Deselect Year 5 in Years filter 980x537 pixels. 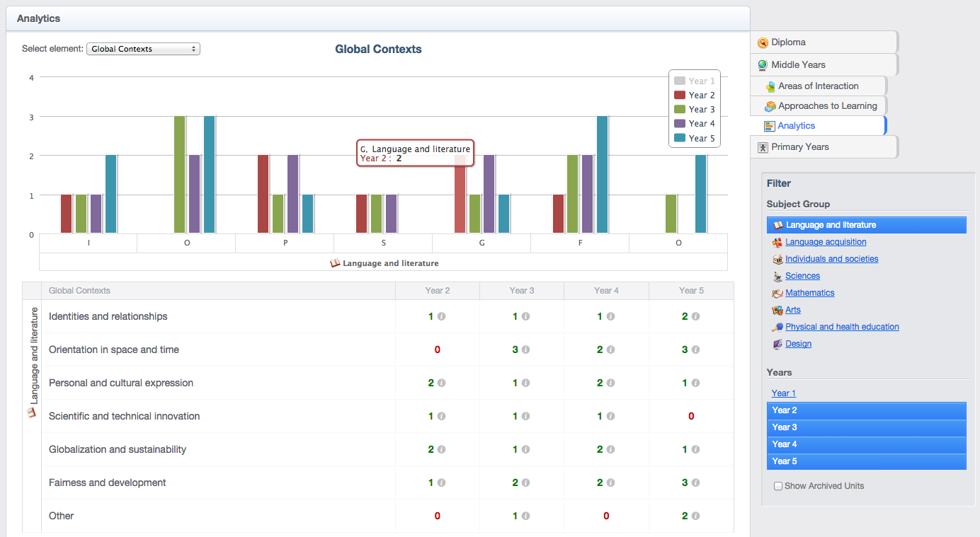[x=867, y=461]
